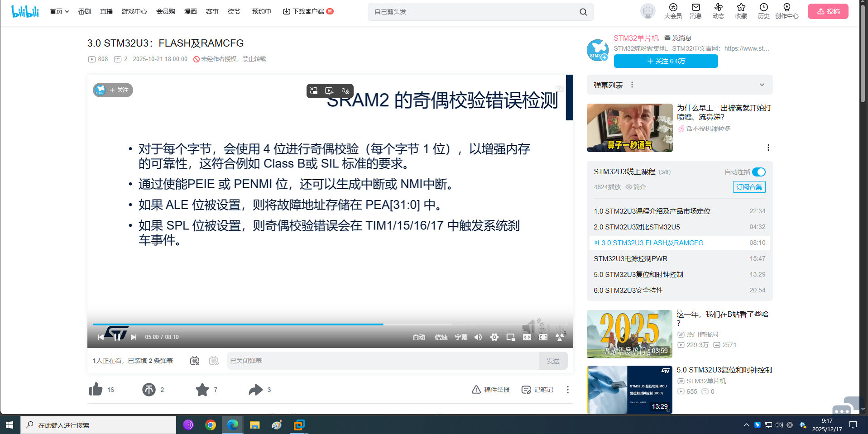Open more options on ad video card
The height and width of the screenshot is (434, 868).
tap(768, 148)
